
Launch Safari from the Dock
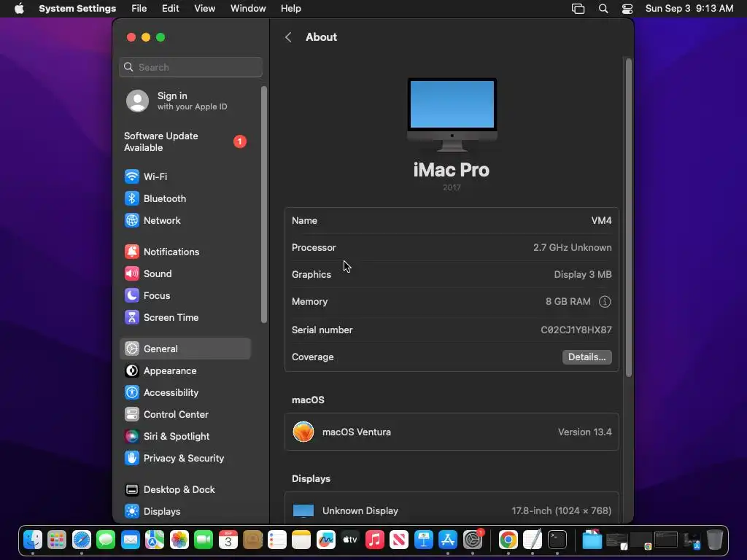[82, 540]
